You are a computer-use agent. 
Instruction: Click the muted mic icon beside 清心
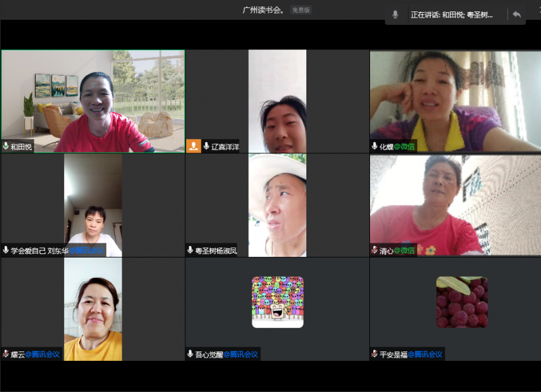click(x=375, y=250)
